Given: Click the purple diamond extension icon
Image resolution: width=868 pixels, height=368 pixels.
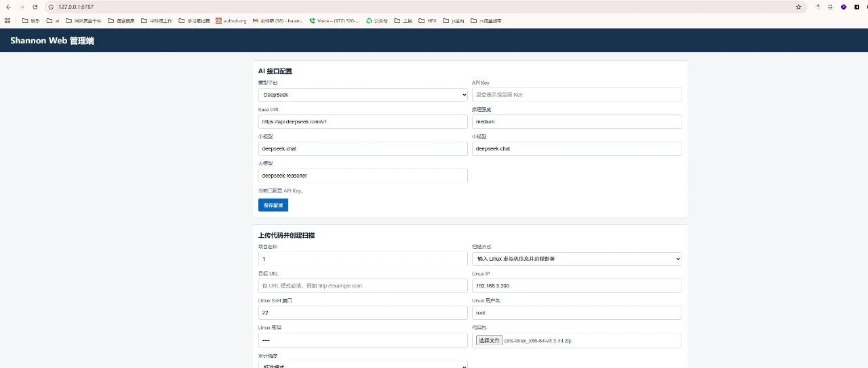Looking at the screenshot, I should 844,7.
